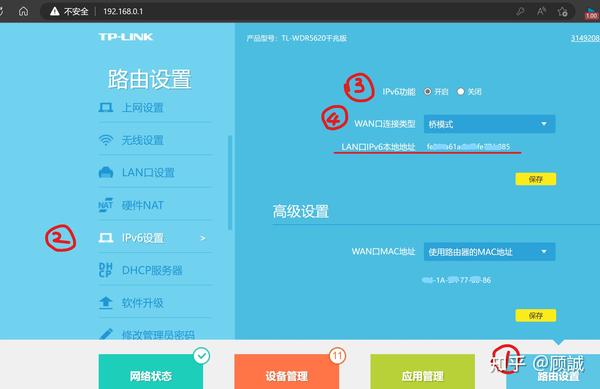This screenshot has height=389, width=600.
Task: Switch to the 网络状态 tab
Action: (151, 371)
